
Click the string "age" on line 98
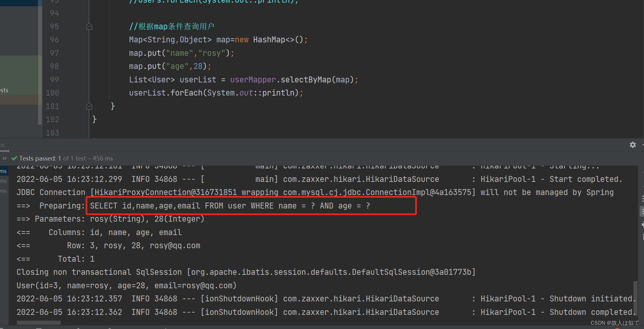tap(177, 66)
